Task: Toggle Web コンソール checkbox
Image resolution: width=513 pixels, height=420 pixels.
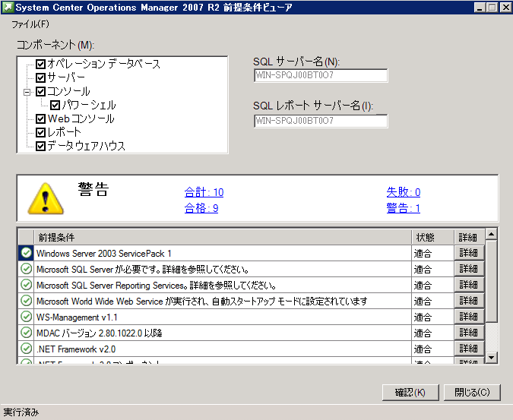Action: (40, 118)
